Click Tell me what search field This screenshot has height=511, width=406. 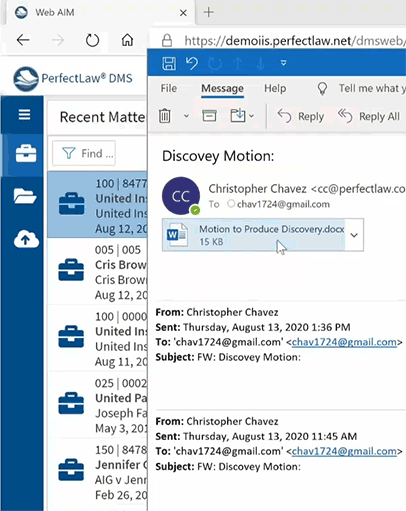tap(372, 88)
